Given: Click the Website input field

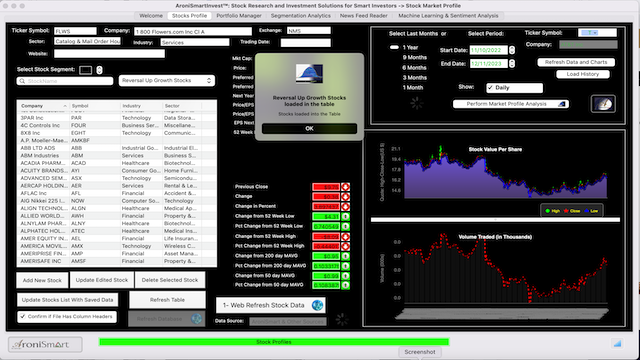Looking at the screenshot, I should point(109,53).
